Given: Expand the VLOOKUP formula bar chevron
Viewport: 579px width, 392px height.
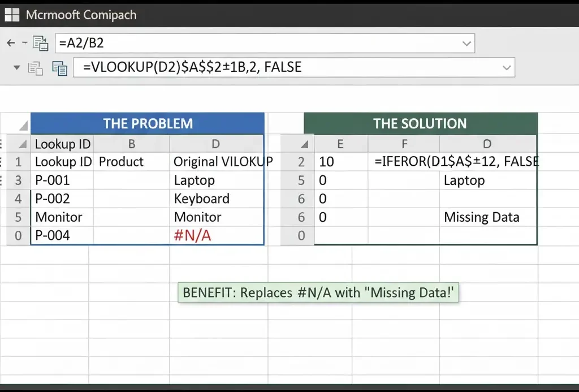Looking at the screenshot, I should 506,68.
